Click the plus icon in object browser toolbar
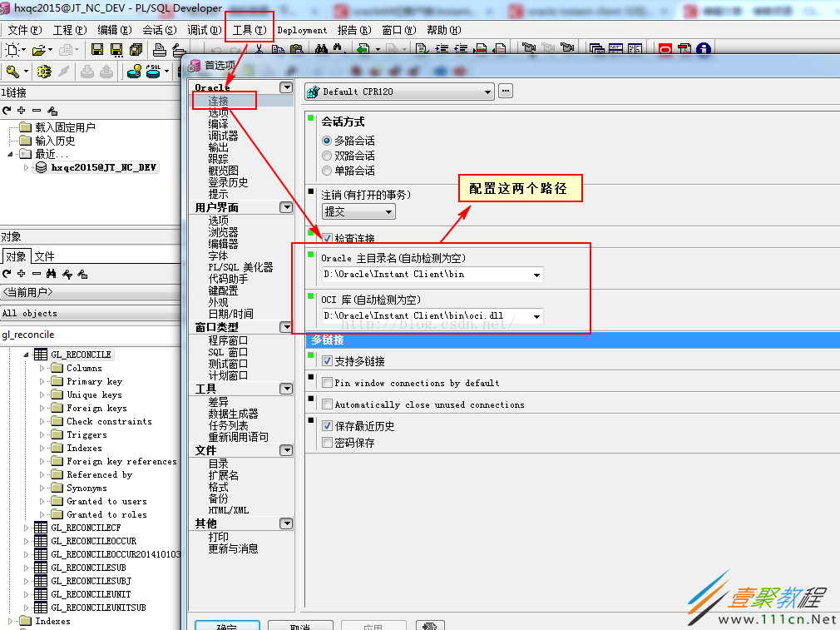This screenshot has width=840, height=630. coord(22,274)
